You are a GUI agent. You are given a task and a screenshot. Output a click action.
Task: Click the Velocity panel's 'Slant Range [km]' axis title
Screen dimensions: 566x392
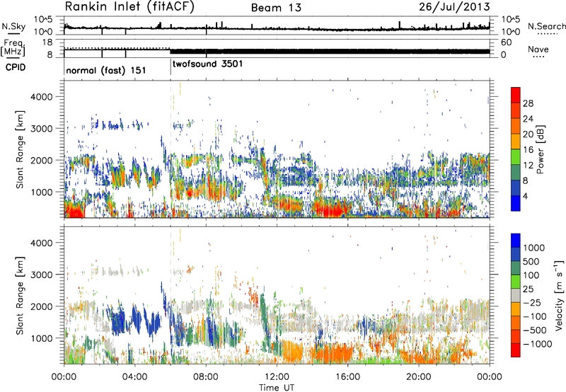(x=20, y=295)
